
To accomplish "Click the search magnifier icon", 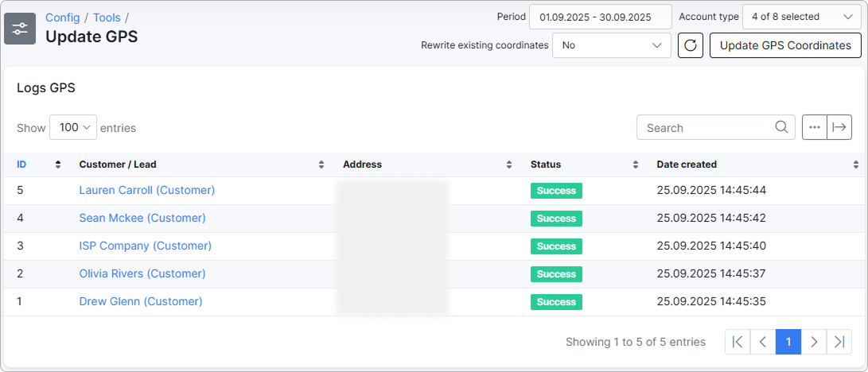I will pos(782,127).
